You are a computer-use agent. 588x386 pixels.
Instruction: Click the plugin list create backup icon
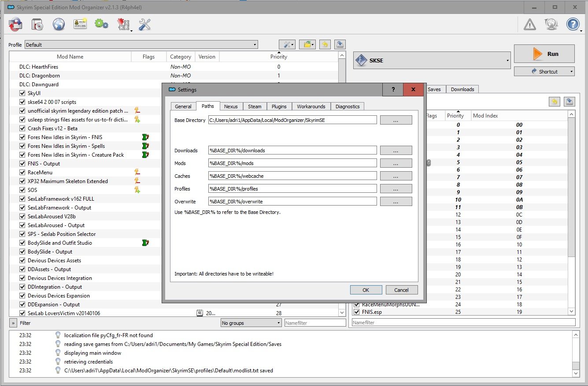click(x=570, y=102)
